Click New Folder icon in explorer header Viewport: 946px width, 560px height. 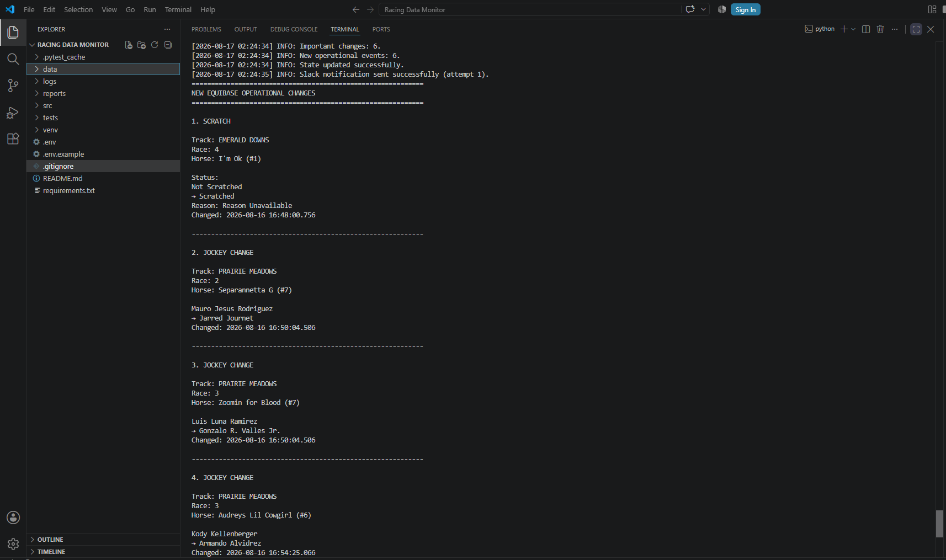coord(141,45)
